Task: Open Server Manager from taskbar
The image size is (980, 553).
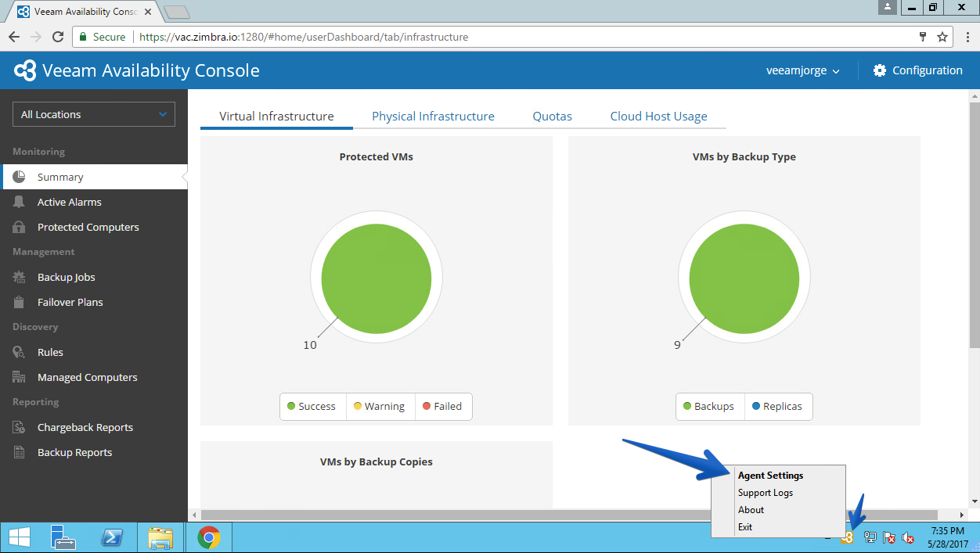Action: (63, 537)
